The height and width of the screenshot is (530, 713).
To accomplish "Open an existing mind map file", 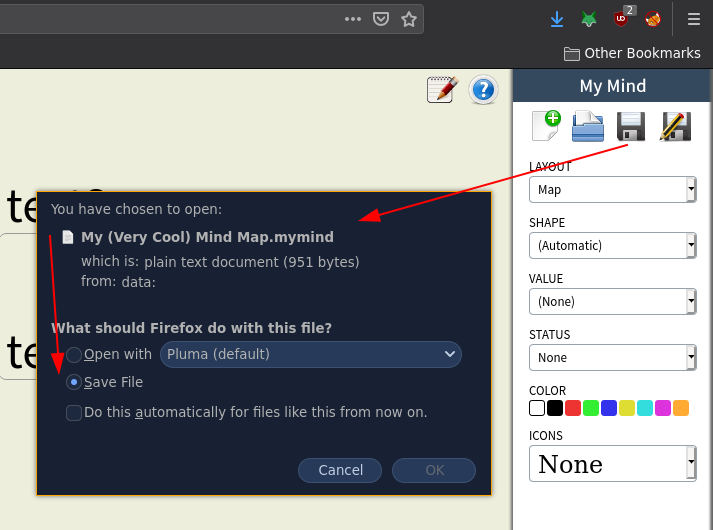I will 588,126.
